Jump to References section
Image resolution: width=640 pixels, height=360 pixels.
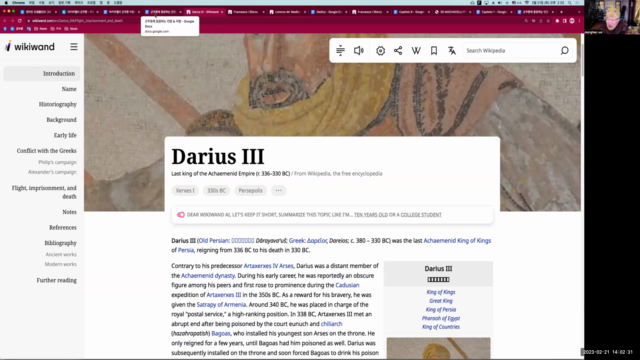click(63, 228)
